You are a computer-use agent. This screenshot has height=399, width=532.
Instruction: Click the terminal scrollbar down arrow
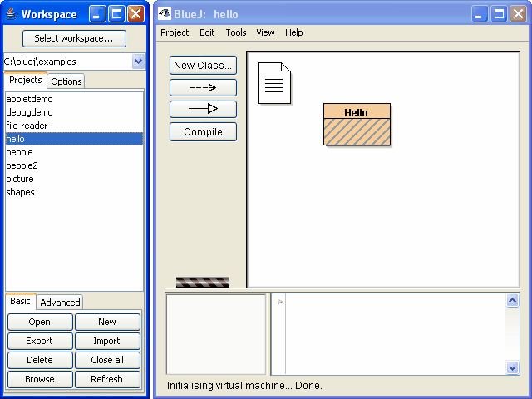pos(512,367)
